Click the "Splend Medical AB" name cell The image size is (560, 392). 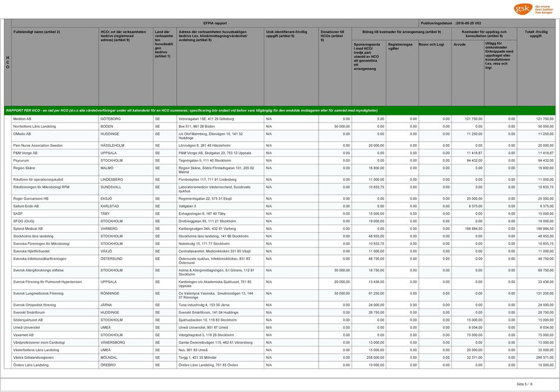click(55, 229)
